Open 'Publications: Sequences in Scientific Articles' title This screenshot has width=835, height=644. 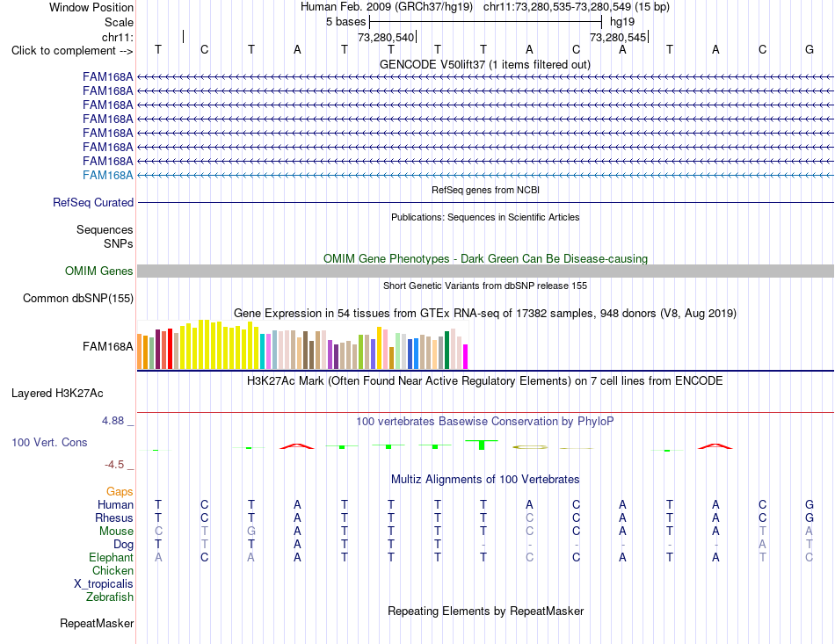pos(485,217)
